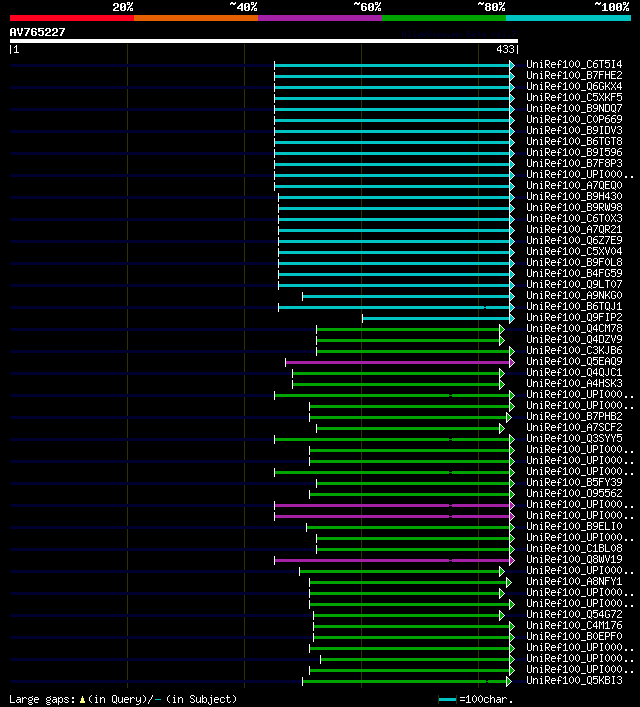Viewport: 640px width, 707px height.
Task: Click the purple ~60% identity legend segment
Action: 320,18
